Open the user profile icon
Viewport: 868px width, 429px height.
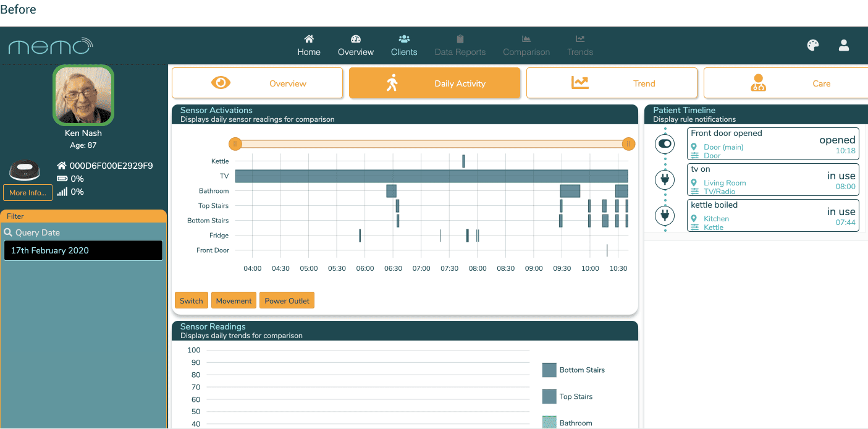(x=844, y=45)
